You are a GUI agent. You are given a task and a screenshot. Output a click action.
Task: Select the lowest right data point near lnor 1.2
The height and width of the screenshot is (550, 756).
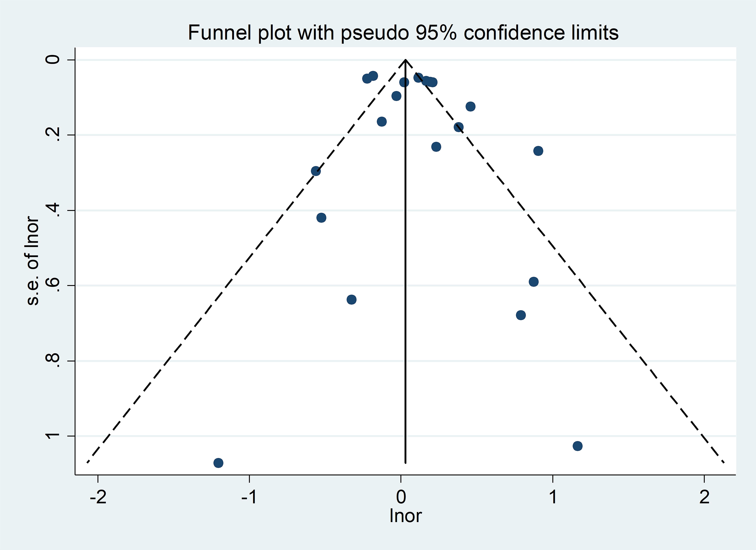tap(578, 446)
